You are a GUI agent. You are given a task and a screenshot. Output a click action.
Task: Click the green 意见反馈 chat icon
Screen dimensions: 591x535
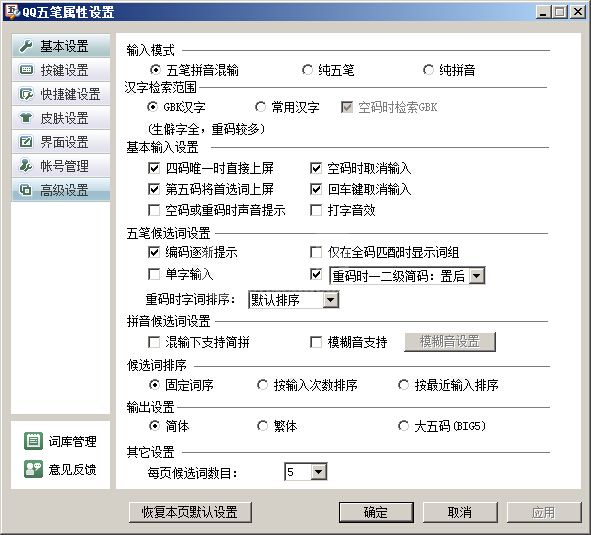34,469
